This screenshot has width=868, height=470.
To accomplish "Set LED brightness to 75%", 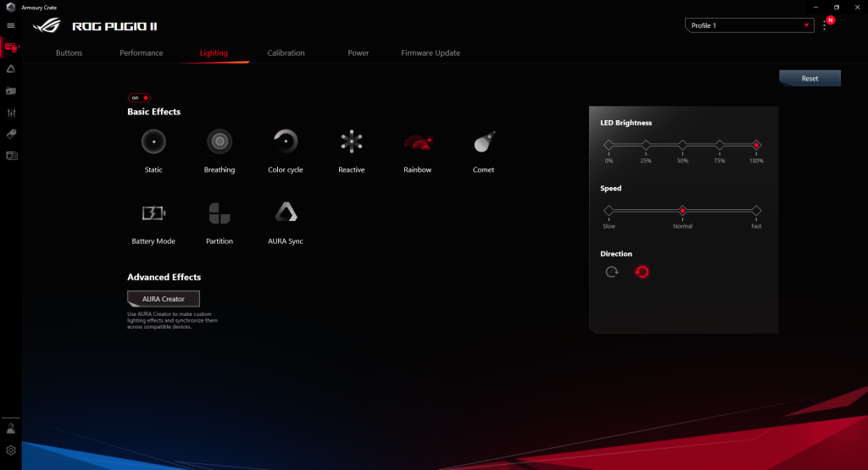I will tap(719, 145).
